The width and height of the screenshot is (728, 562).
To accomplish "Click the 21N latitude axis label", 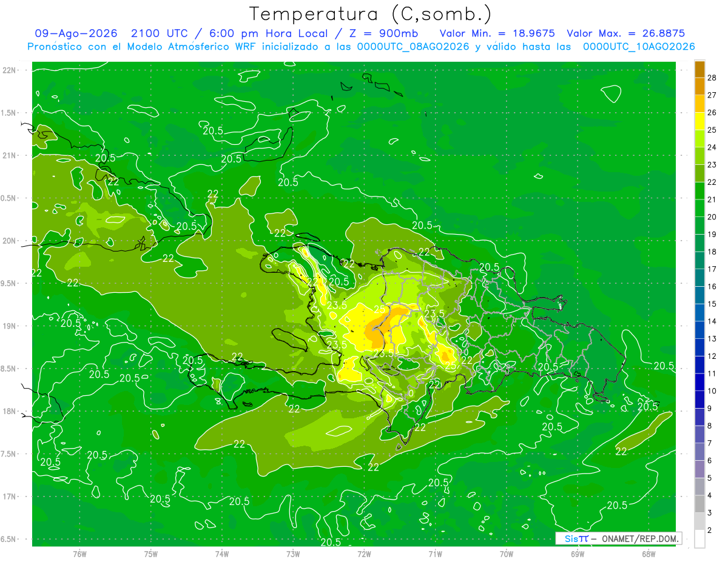I will [x=10, y=155].
